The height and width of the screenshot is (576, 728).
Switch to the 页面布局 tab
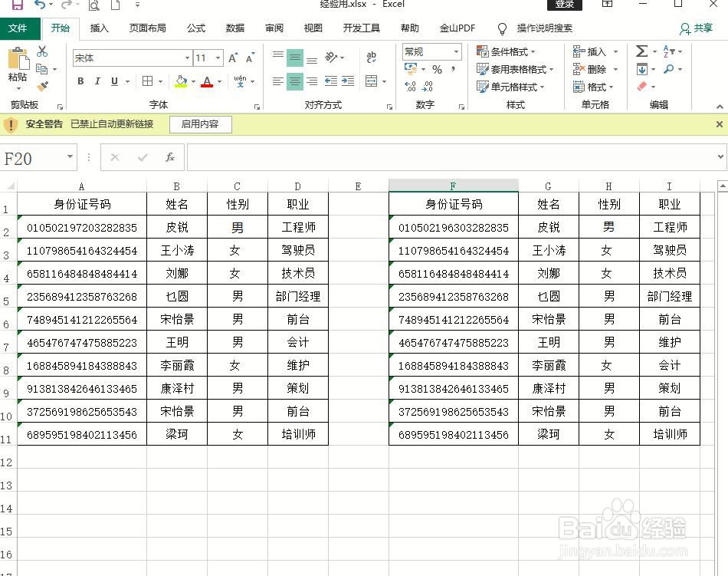coord(148,28)
